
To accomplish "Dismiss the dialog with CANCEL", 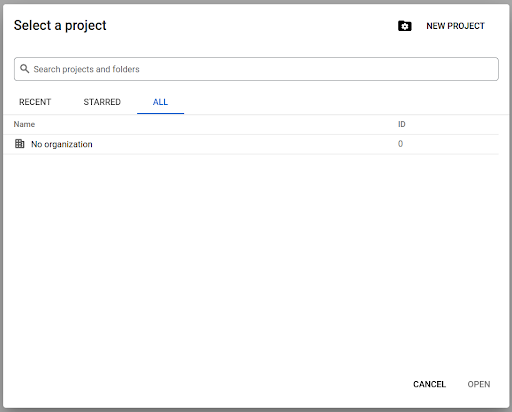I will click(429, 384).
